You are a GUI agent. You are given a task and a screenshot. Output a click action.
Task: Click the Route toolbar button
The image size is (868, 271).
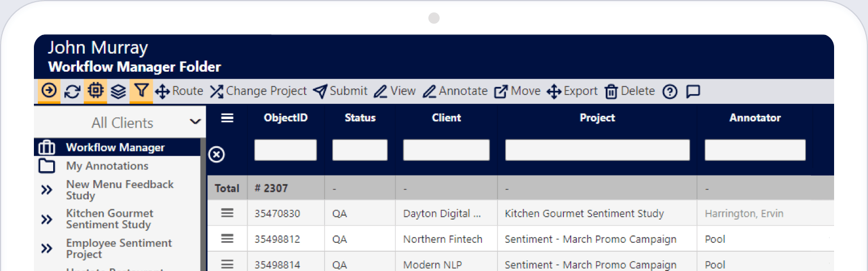(x=179, y=91)
